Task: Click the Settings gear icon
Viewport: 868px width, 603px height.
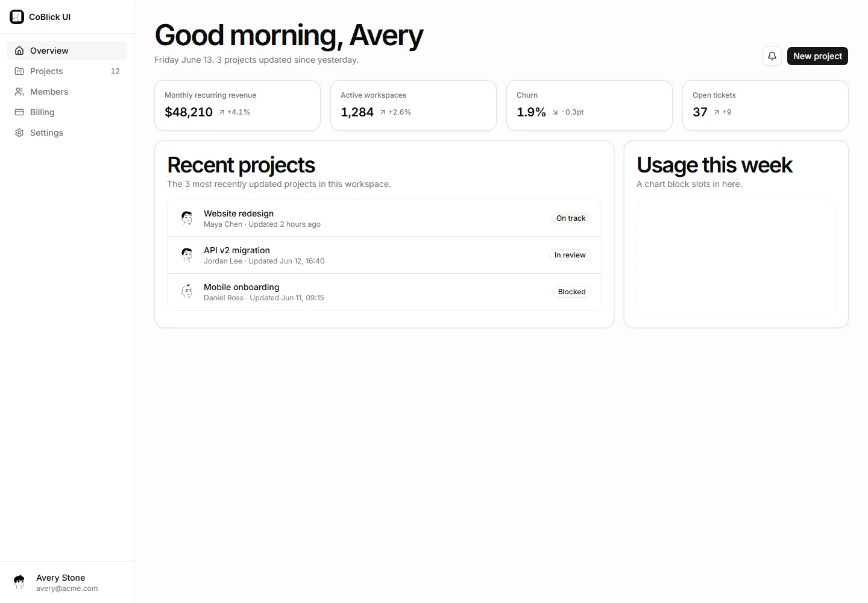Action: 19,133
